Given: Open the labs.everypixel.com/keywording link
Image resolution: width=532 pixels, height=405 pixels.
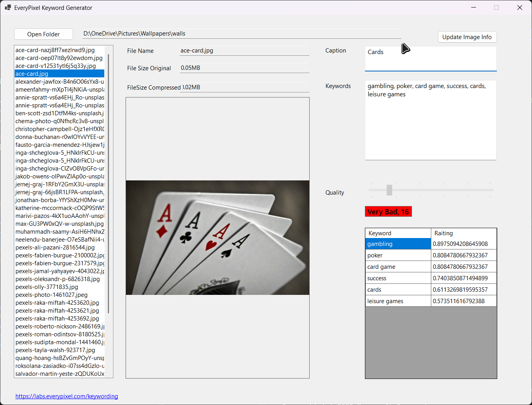Looking at the screenshot, I should 66,396.
